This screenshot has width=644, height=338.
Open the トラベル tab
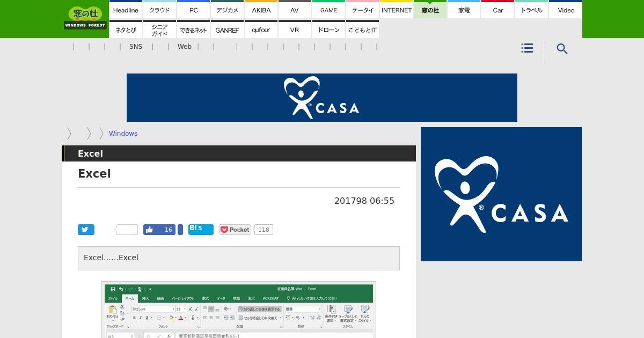(x=531, y=10)
